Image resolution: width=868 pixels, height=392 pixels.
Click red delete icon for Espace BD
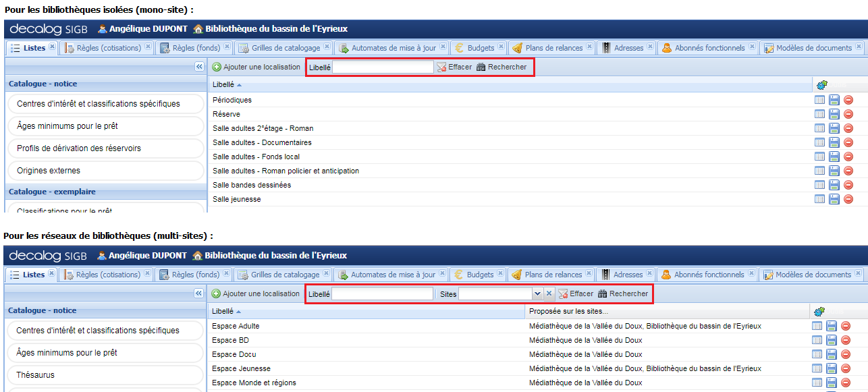pyautogui.click(x=846, y=340)
